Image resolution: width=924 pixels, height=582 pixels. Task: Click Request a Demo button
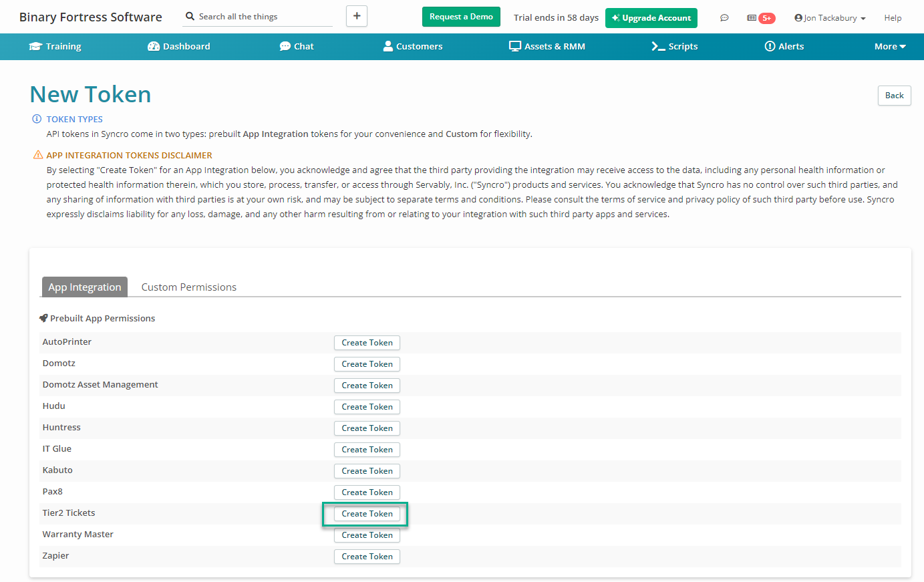coord(461,17)
